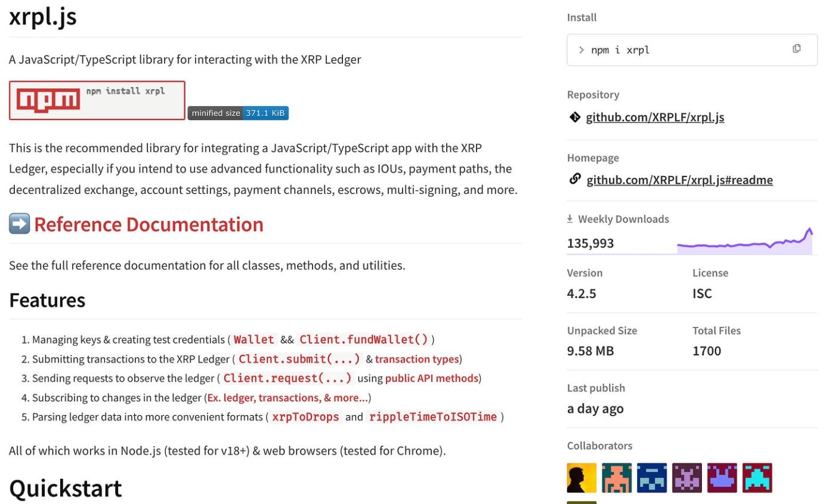Image resolution: width=835 pixels, height=504 pixels.
Task: Open the crimson collaborator avatar with cyan figure
Action: click(757, 478)
